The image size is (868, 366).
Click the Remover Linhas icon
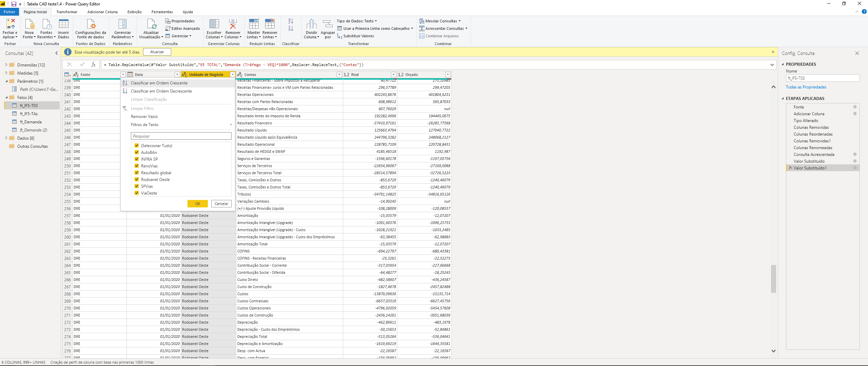click(270, 24)
